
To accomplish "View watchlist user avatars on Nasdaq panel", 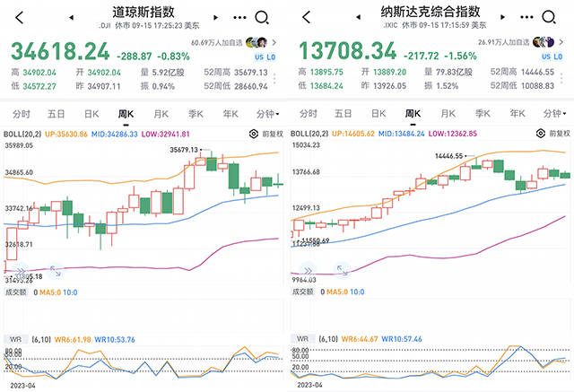I will (x=544, y=42).
